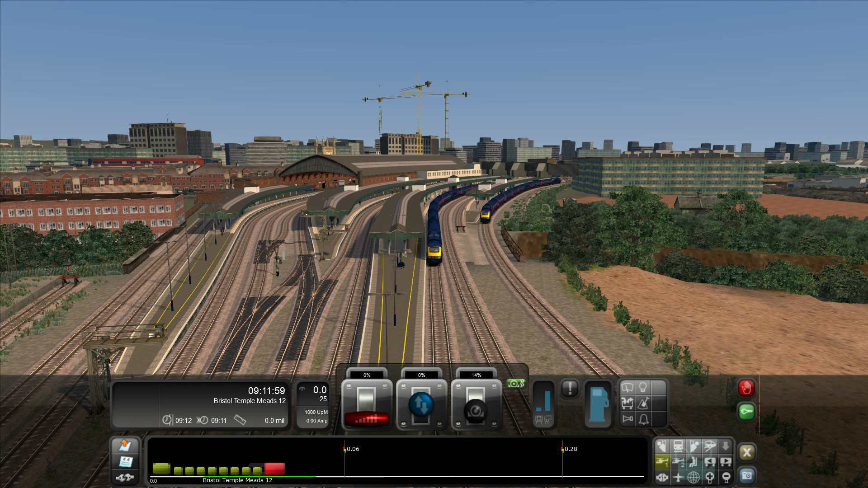Take a screenshot with camera button

[x=747, y=475]
